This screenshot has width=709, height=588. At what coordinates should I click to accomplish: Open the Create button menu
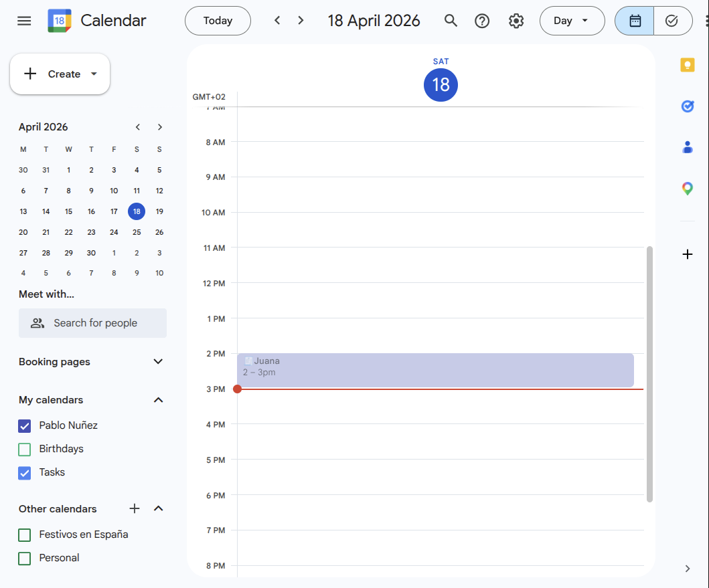point(60,74)
